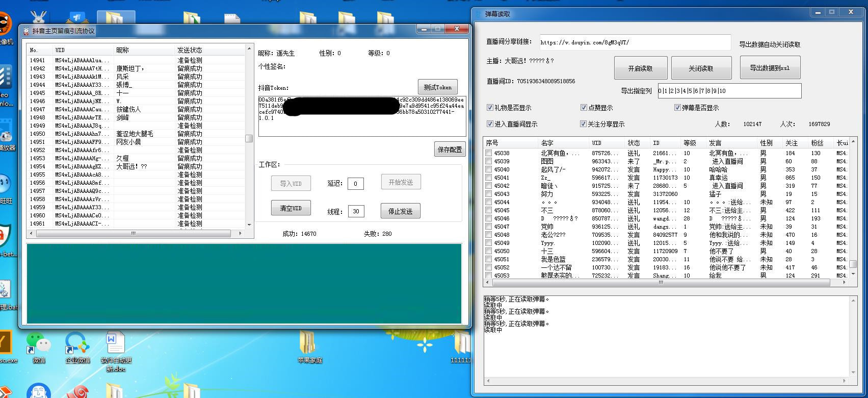Click the 线程 thread count field
868x398 pixels.
coord(356,211)
